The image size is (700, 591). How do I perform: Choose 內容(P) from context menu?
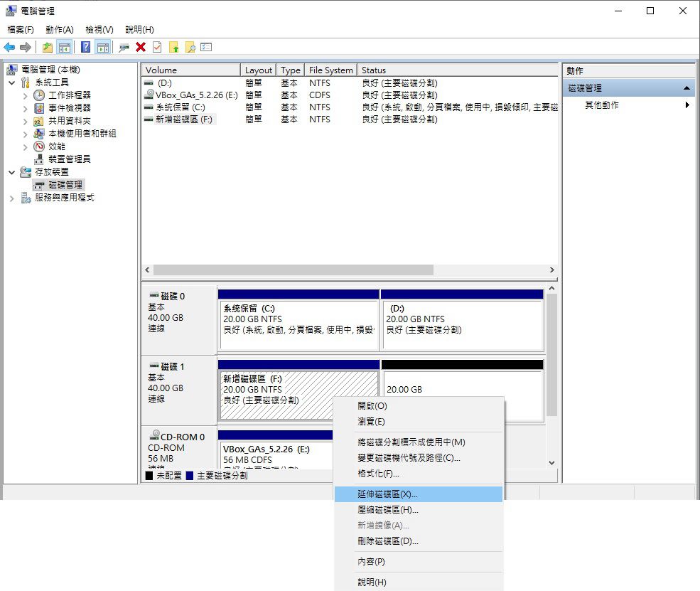(x=419, y=562)
